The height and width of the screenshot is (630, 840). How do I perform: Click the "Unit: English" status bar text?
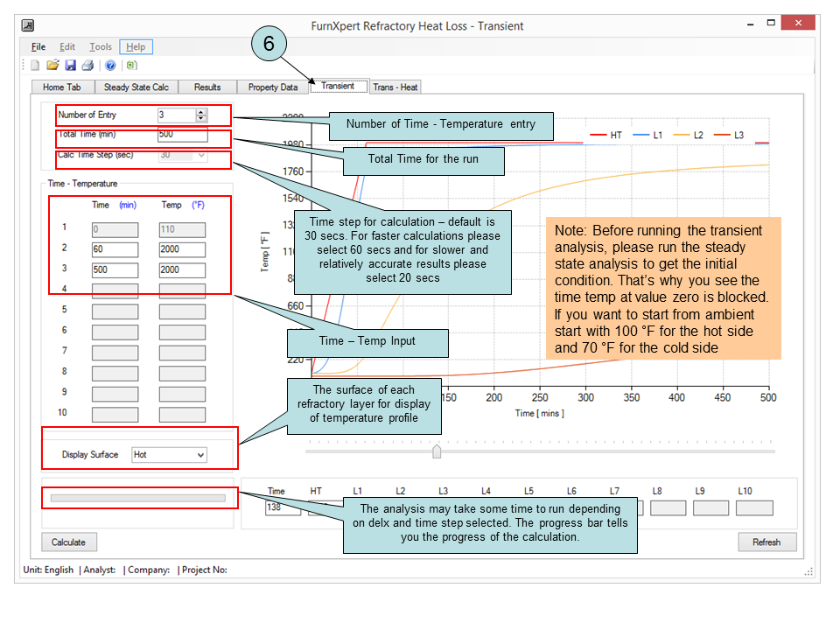pos(48,570)
